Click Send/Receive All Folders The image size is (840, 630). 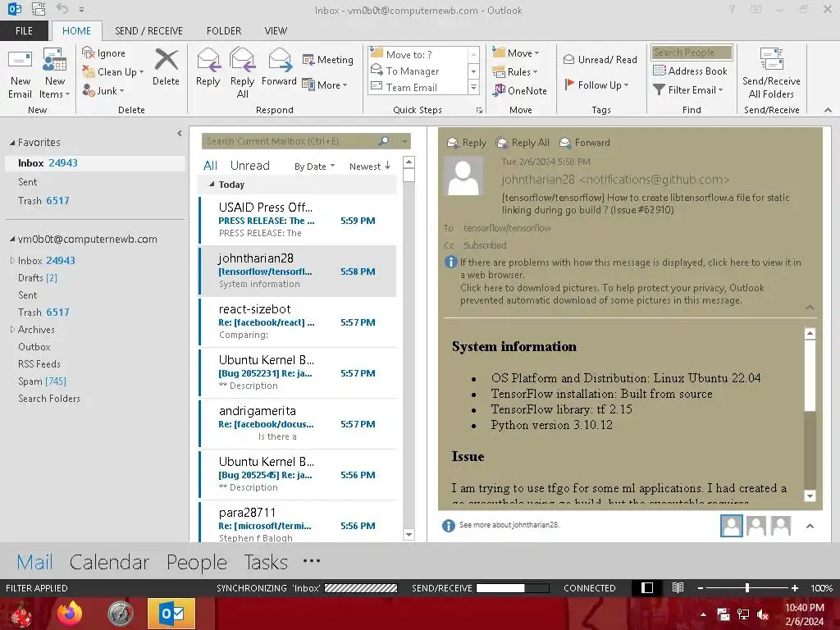point(771,74)
